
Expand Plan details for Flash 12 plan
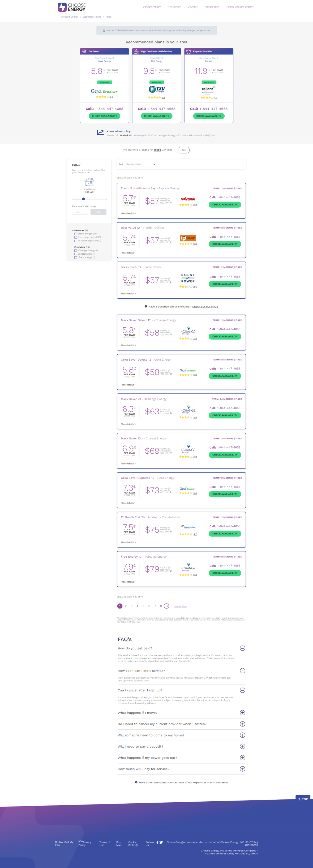tap(129, 213)
